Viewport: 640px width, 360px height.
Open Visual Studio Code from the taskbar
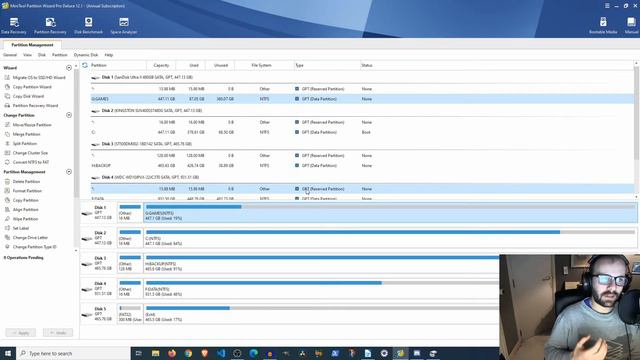tap(221, 353)
